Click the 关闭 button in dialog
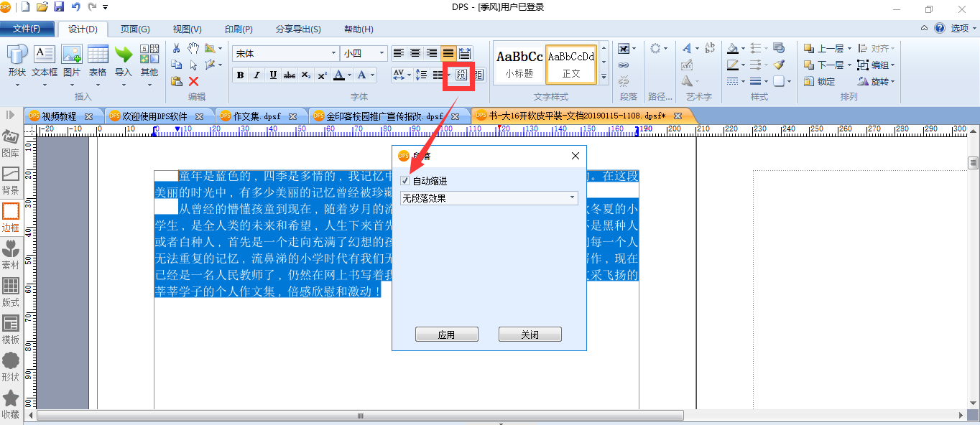The image size is (980, 425). tap(530, 335)
